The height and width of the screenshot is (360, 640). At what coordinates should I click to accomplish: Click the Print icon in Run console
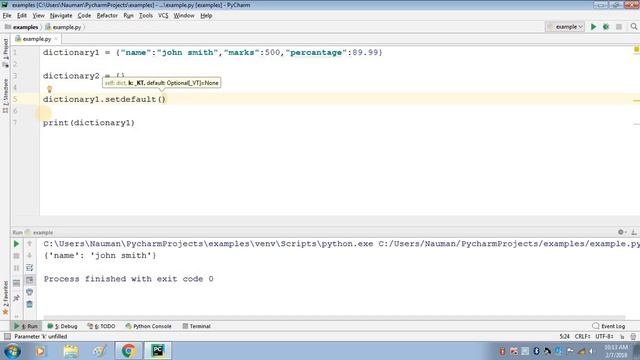[x=29, y=292]
